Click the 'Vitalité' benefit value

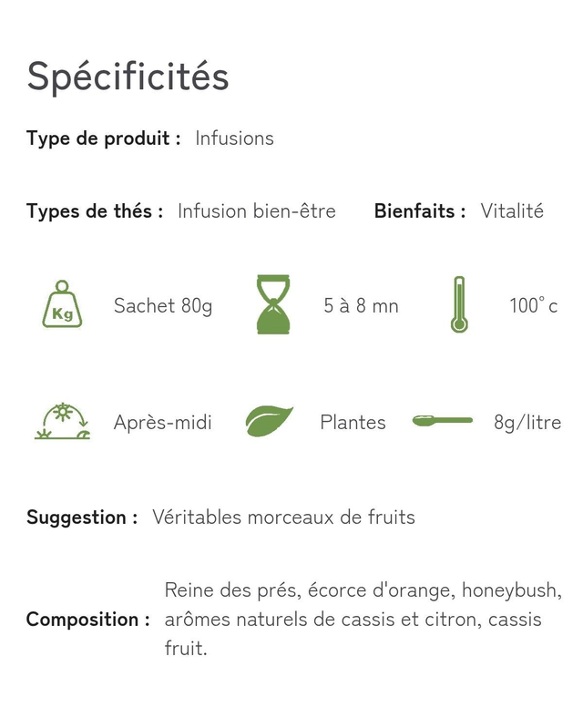pyautogui.click(x=512, y=210)
